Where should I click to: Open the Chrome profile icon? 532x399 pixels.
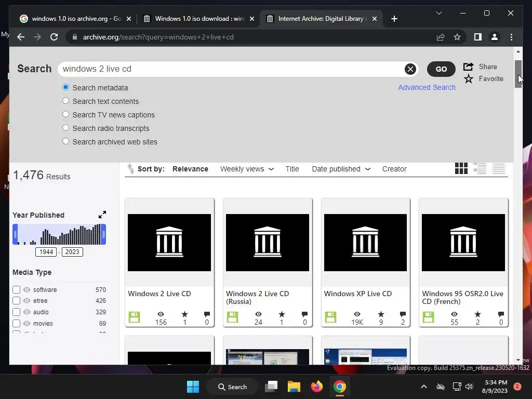[495, 37]
